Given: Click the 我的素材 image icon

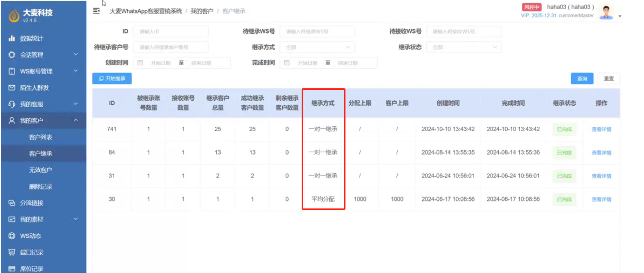Looking at the screenshot, I should (12, 219).
